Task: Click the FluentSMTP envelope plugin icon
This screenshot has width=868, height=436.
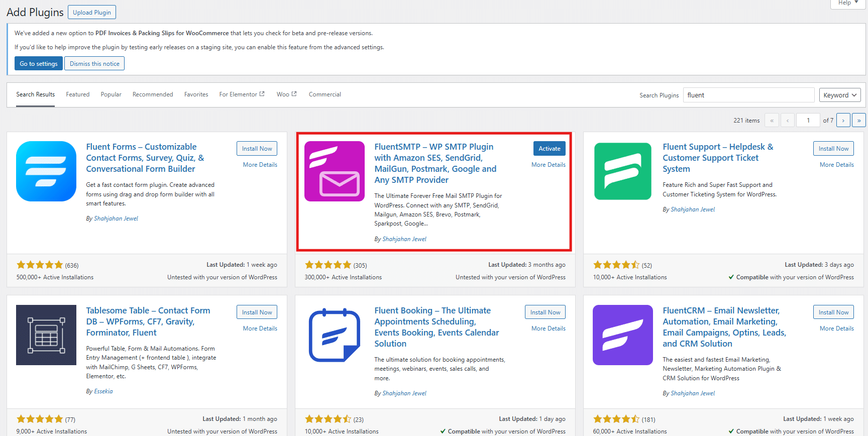Action: click(x=335, y=171)
